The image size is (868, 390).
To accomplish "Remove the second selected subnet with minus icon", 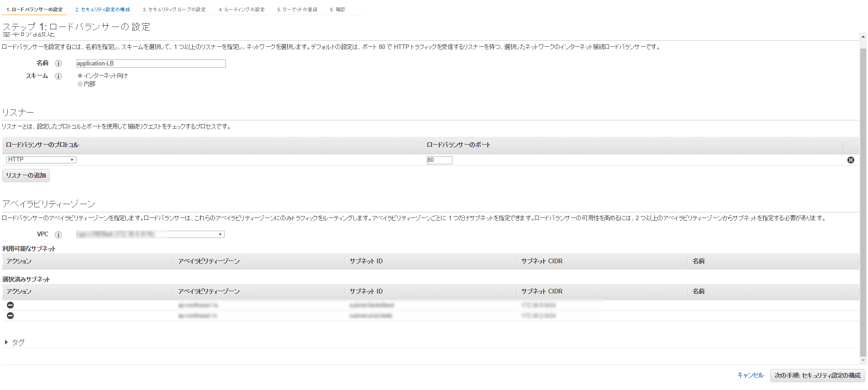I will tap(10, 316).
